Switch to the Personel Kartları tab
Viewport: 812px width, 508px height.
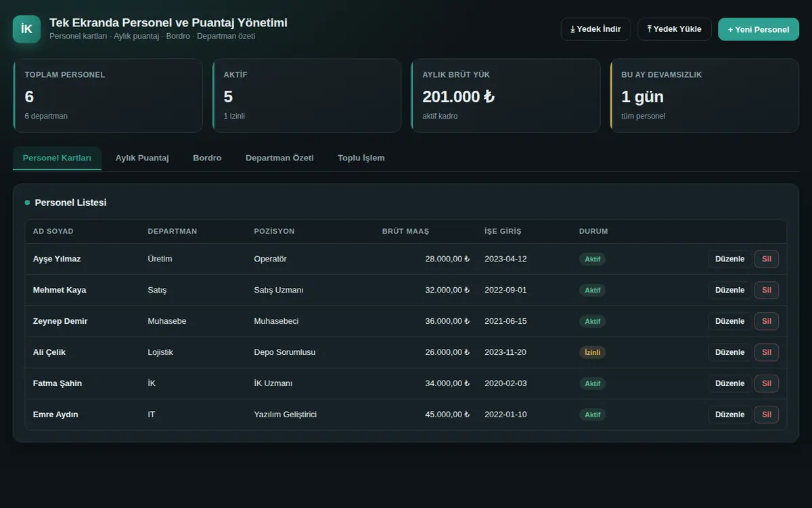[x=57, y=158]
